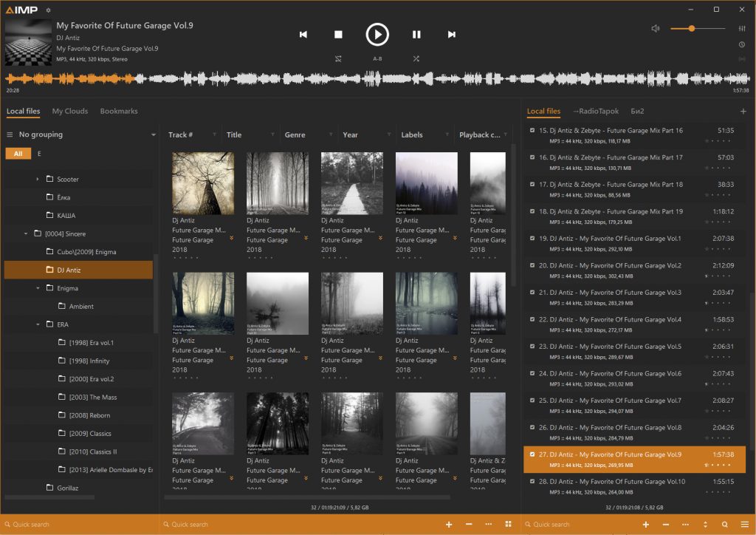Open the RadioTapok playlist tab
Image resolution: width=756 pixels, height=535 pixels.
[596, 111]
